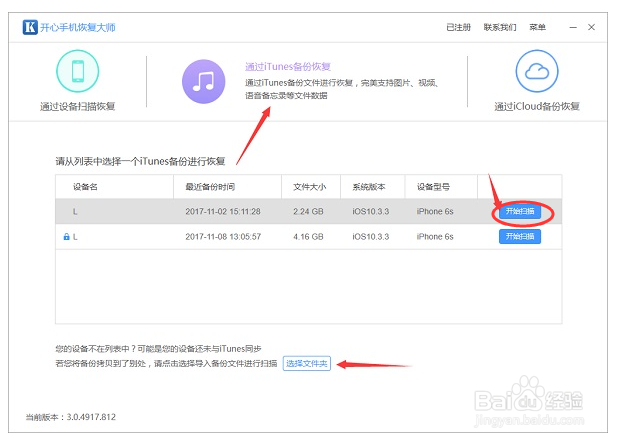Click the 当前版本 3.0.4917.812 version text
The width and height of the screenshot is (619, 442).
(71, 417)
